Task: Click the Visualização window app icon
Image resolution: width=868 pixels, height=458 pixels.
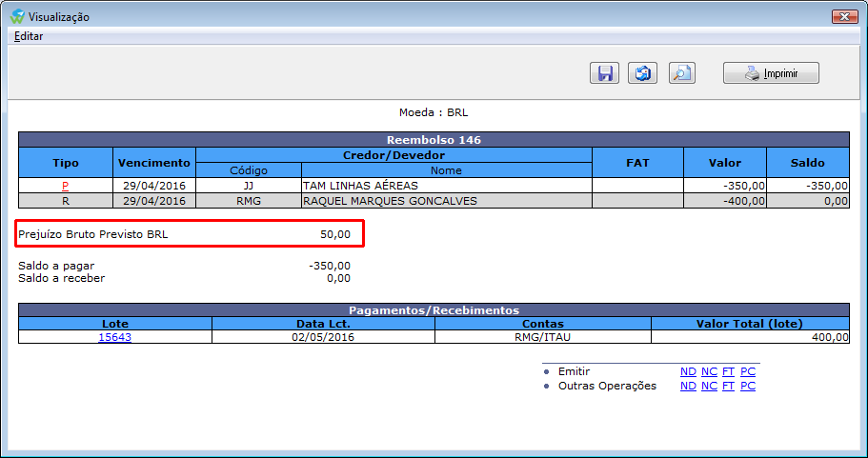Action: coord(17,16)
